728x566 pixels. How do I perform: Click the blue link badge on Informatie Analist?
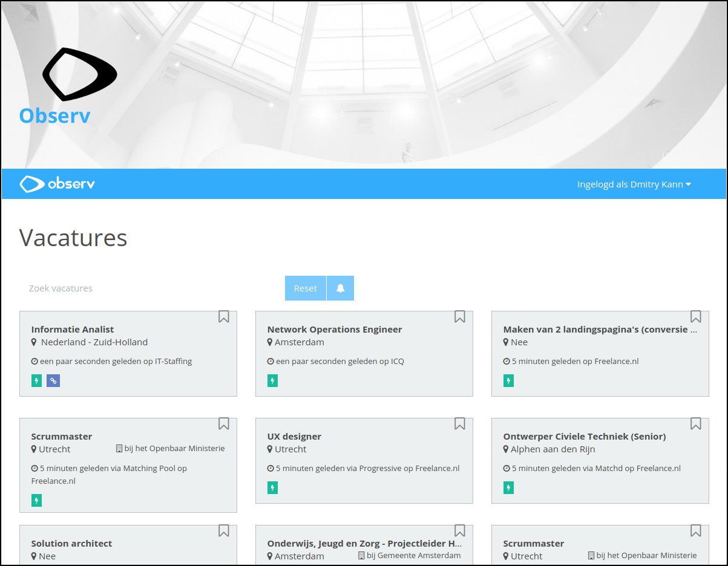click(x=53, y=381)
